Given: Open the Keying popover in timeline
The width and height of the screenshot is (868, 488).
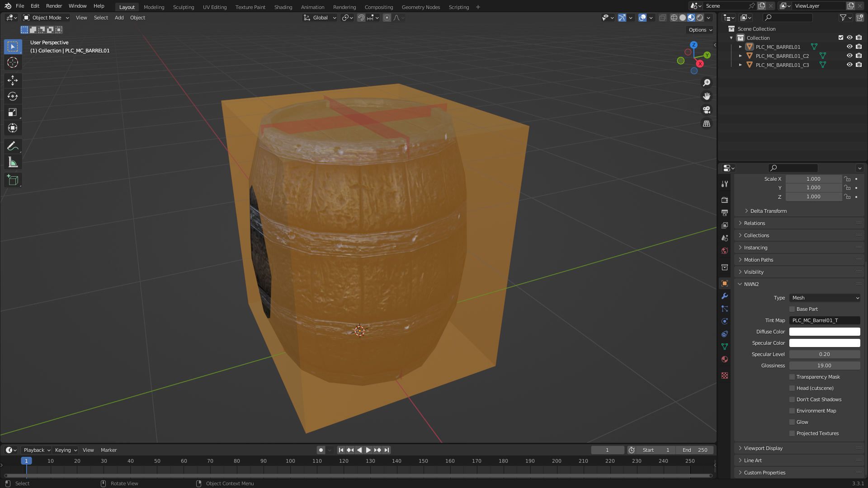Looking at the screenshot, I should (x=66, y=450).
